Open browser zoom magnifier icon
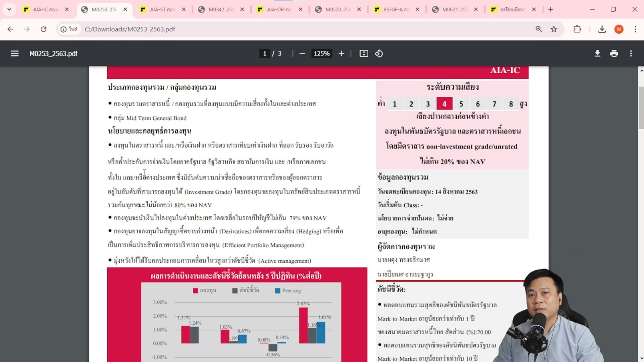The height and width of the screenshot is (362, 644). pos(539,29)
